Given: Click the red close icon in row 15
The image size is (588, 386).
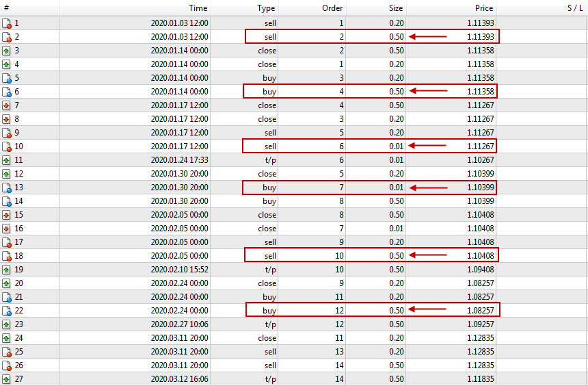Looking at the screenshot, I should 7,215.
